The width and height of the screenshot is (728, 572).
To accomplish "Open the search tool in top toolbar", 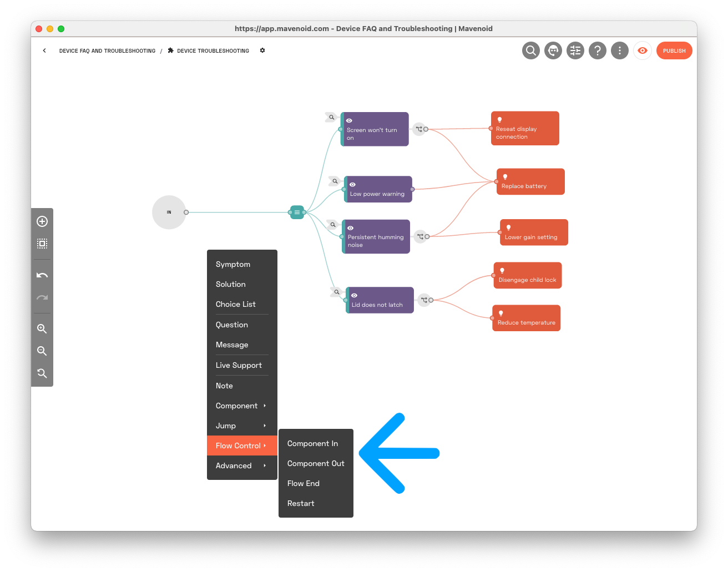I will click(531, 50).
